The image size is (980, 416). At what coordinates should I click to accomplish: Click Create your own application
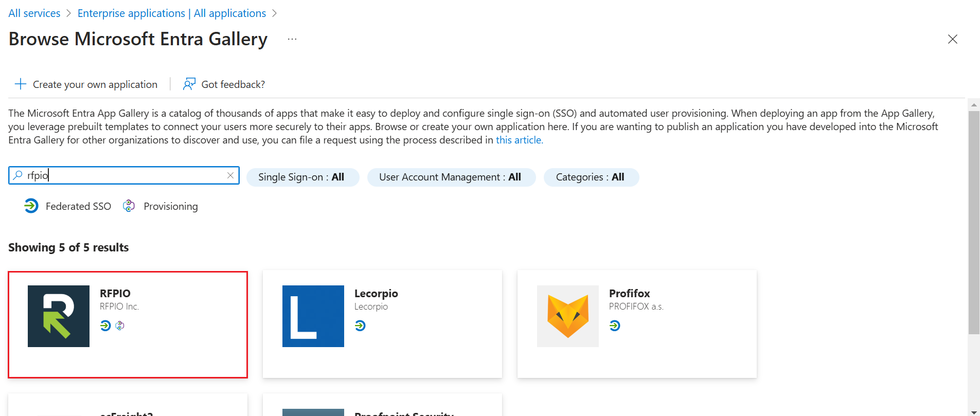[95, 84]
